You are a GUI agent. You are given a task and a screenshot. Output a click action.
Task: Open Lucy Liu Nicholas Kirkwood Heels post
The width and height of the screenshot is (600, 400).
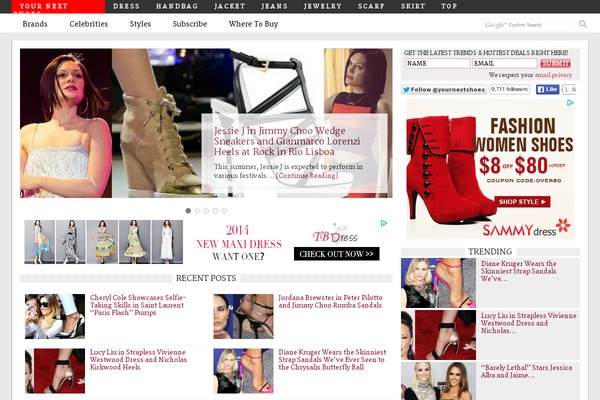pos(138,359)
